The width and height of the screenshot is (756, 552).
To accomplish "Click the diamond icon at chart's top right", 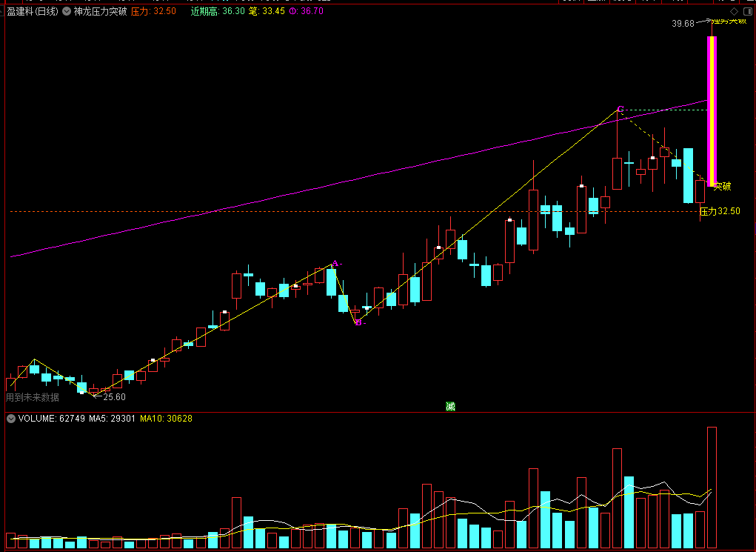I will 734,11.
